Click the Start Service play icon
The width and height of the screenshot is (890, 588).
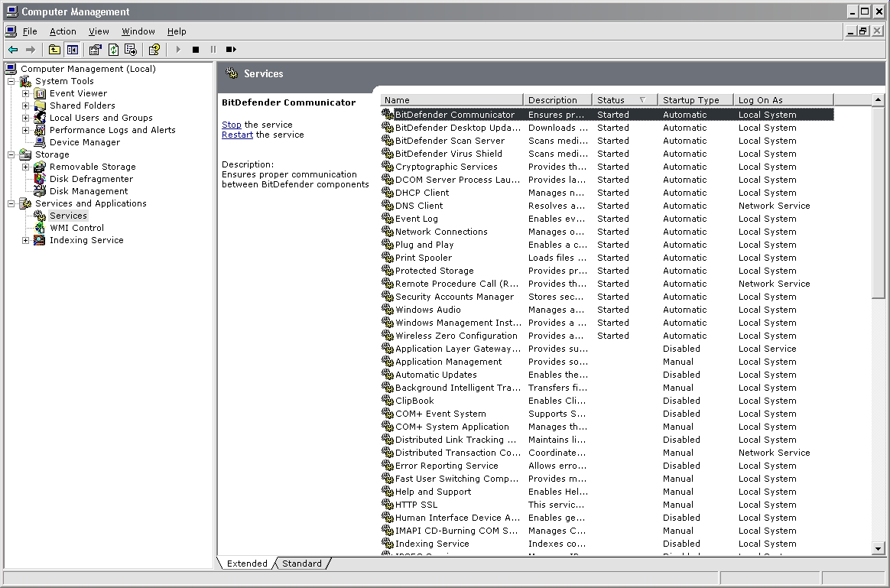coord(178,50)
